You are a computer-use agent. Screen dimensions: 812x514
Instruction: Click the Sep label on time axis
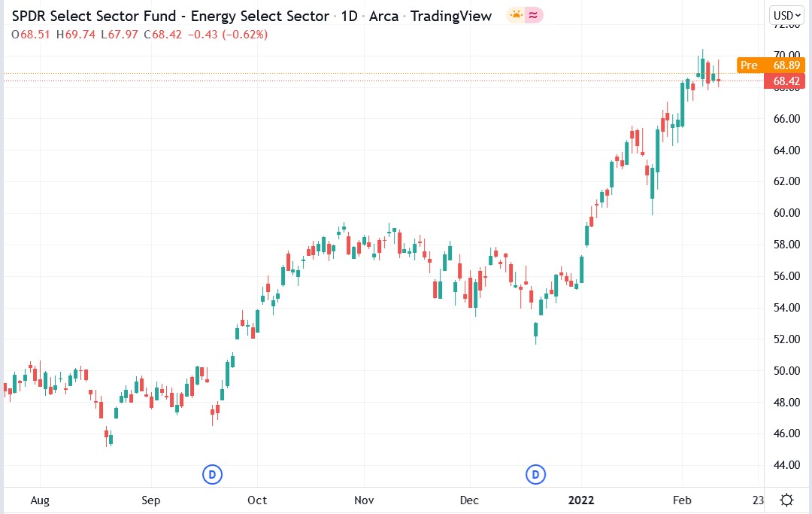(x=150, y=500)
